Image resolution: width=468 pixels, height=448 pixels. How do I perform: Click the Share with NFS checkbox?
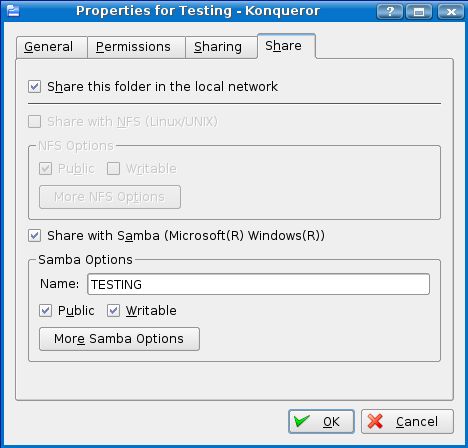[35, 122]
